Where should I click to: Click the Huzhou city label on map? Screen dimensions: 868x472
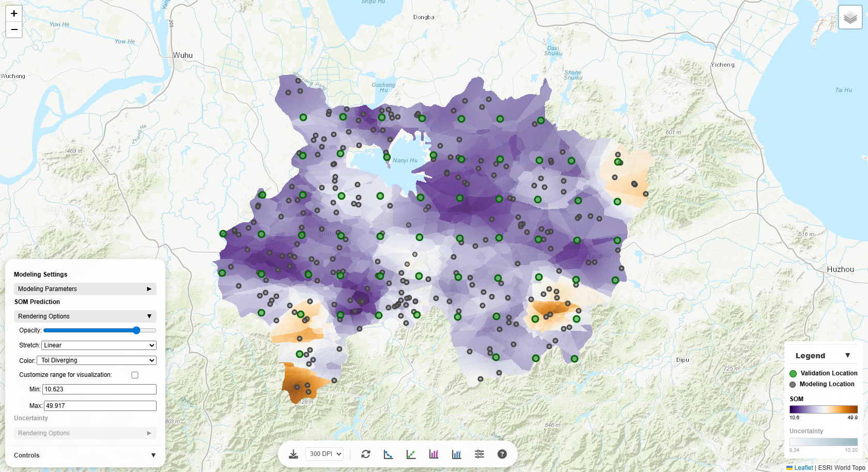click(x=840, y=269)
